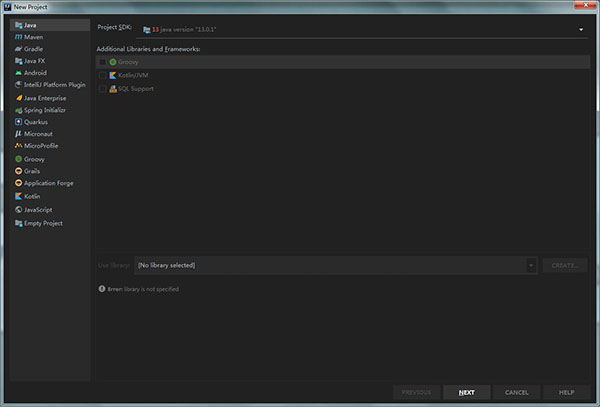Open Help for New Project
The image size is (600, 407).
(x=566, y=392)
